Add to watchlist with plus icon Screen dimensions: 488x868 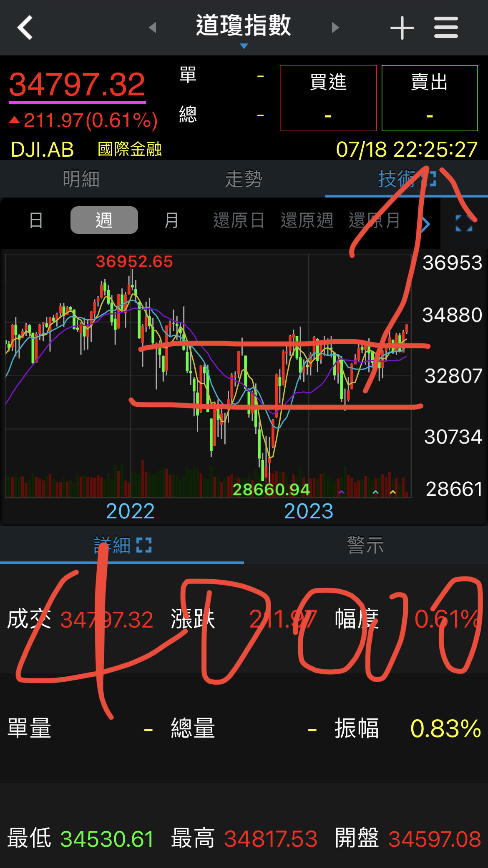402,28
